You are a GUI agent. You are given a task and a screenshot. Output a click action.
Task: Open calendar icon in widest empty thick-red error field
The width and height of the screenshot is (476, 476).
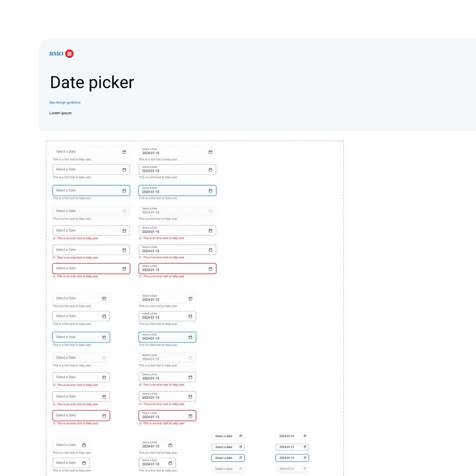point(124,269)
